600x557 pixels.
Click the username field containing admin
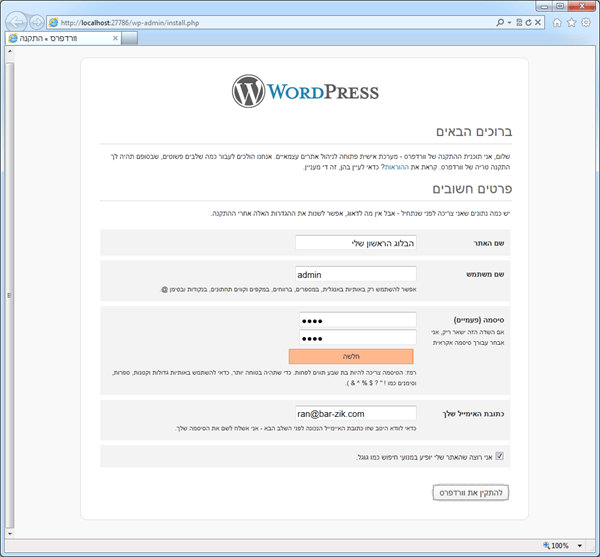[x=355, y=274]
